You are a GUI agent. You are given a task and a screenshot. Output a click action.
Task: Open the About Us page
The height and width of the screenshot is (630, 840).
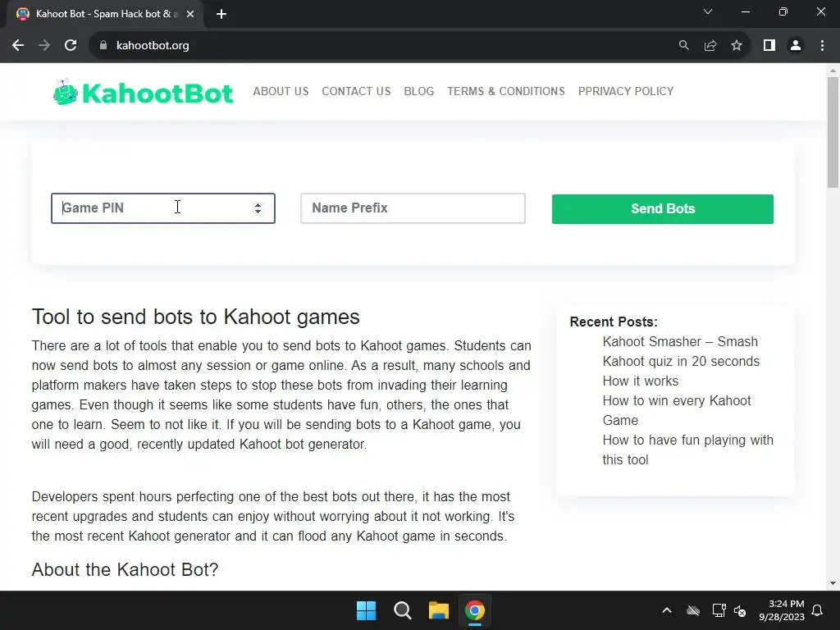281,91
